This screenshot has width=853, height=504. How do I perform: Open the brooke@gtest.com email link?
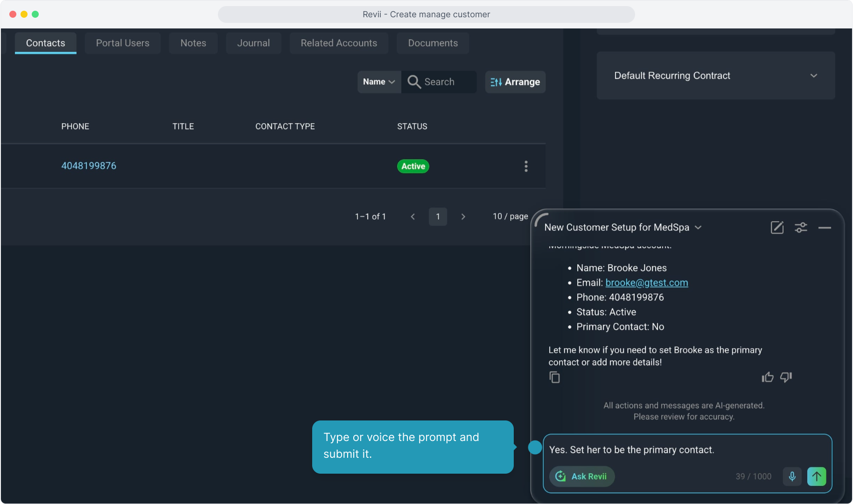[646, 282]
